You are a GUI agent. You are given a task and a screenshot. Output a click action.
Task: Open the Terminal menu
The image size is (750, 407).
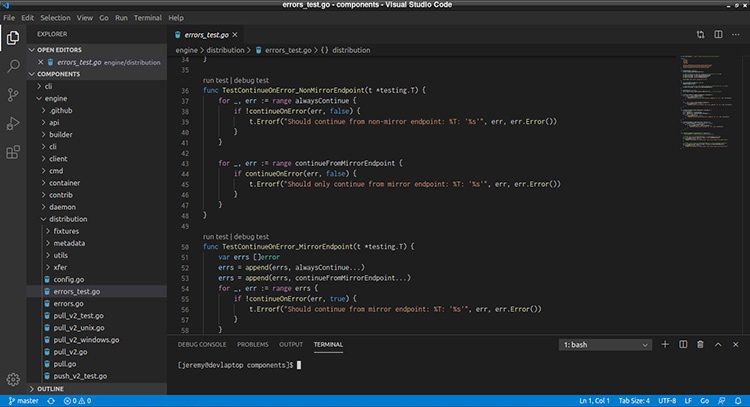click(148, 18)
